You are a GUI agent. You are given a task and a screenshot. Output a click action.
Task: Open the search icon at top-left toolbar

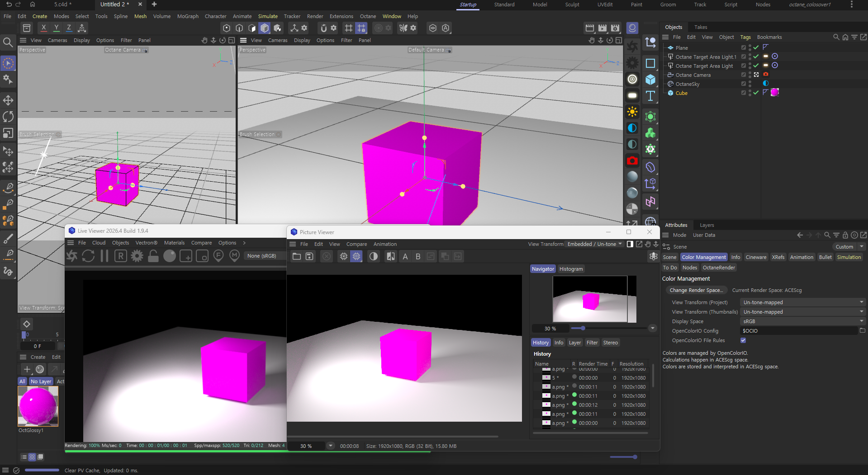(8, 42)
